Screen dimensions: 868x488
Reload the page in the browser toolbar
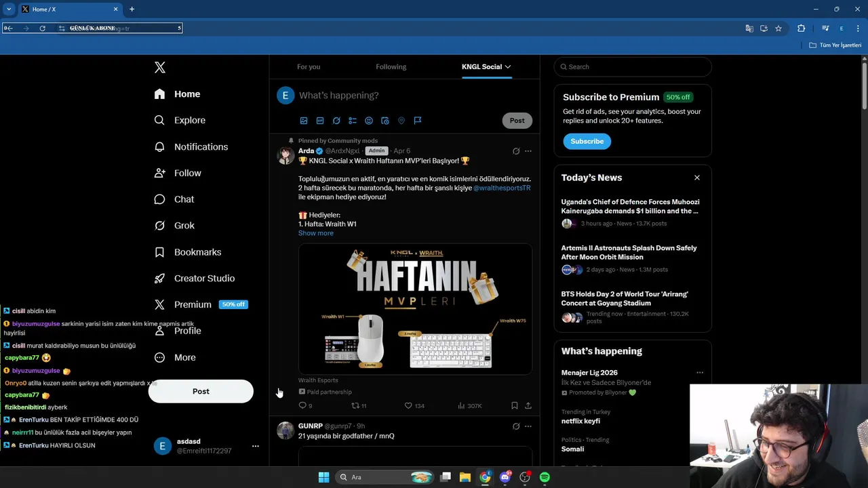click(x=42, y=28)
